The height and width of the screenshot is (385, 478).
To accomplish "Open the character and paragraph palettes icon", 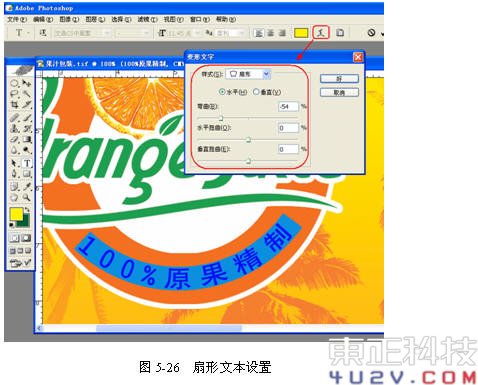I will pos(340,33).
